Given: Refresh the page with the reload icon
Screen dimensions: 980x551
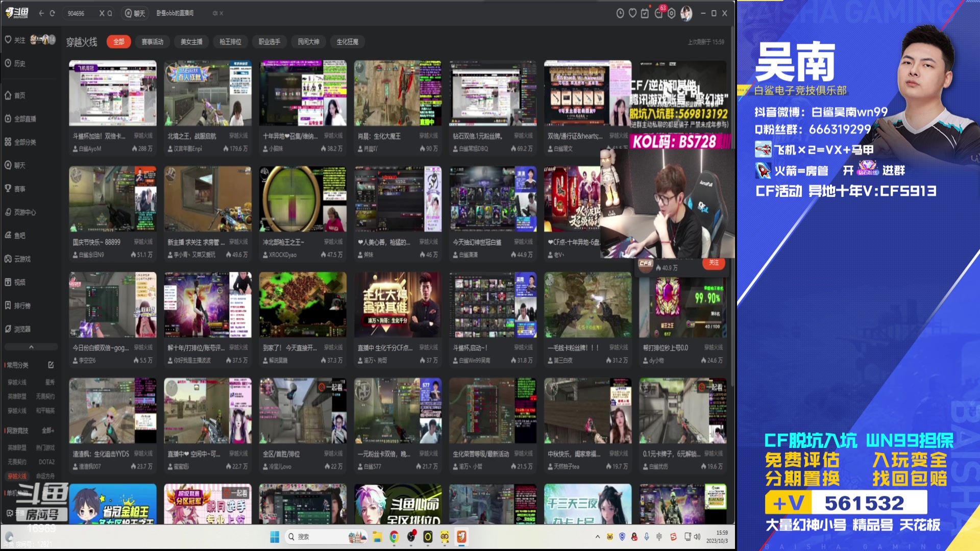Looking at the screenshot, I should click(x=53, y=13).
